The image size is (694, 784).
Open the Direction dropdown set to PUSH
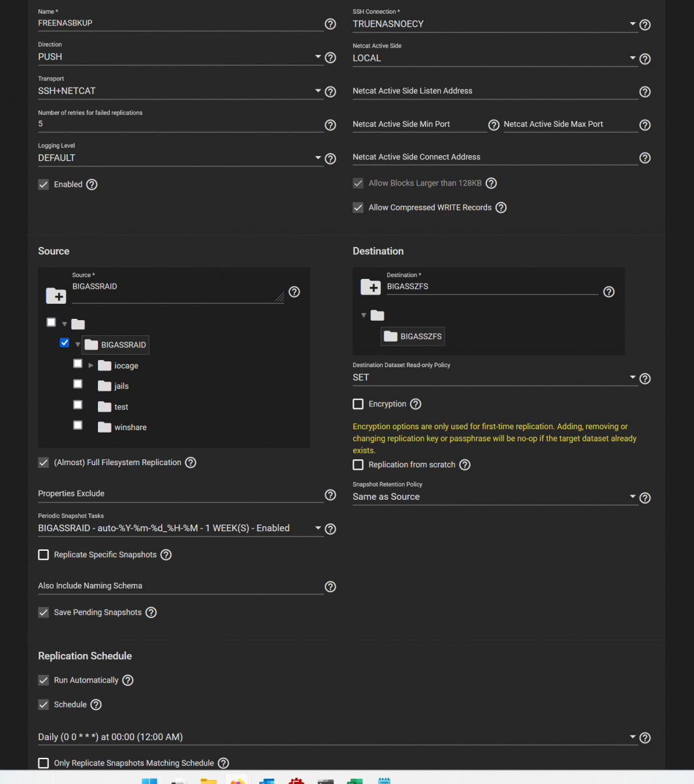[x=180, y=57]
